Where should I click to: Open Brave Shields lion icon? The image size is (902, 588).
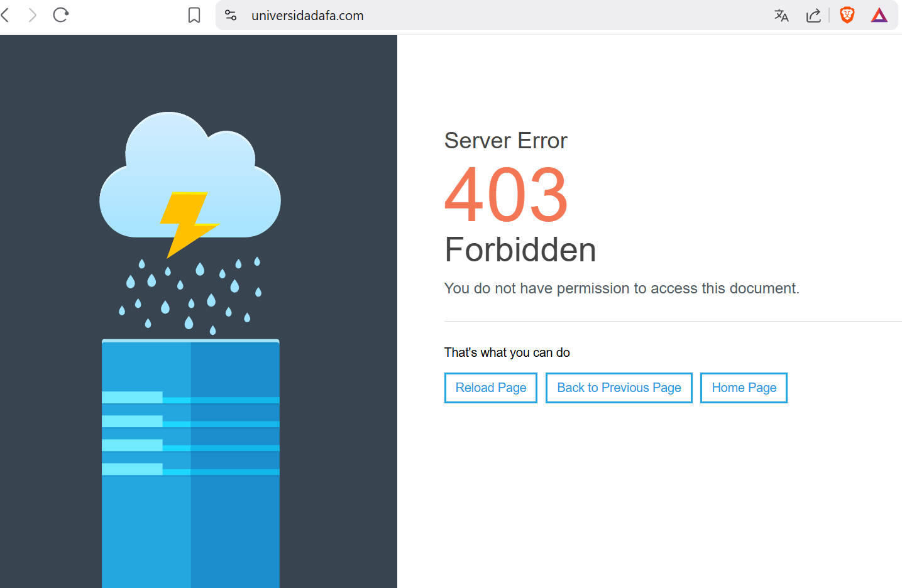847,15
